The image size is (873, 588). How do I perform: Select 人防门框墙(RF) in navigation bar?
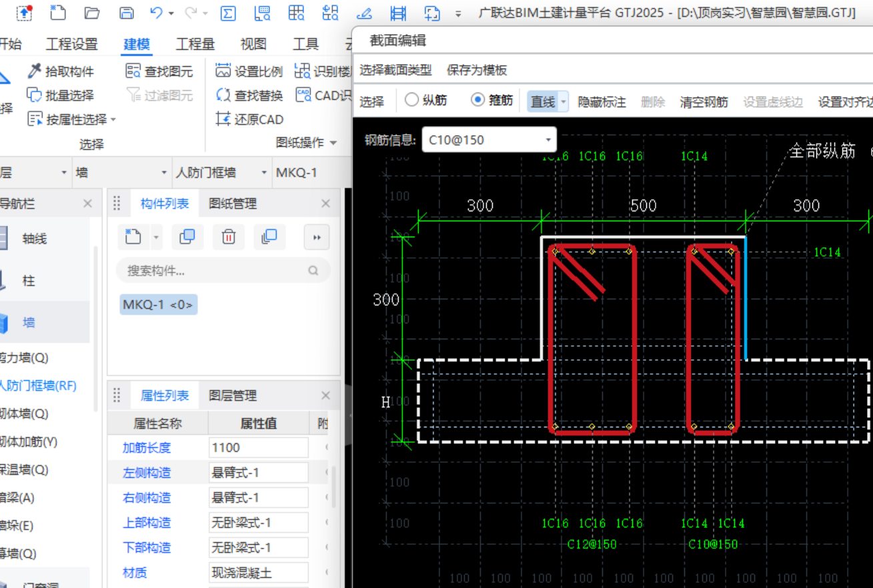38,385
